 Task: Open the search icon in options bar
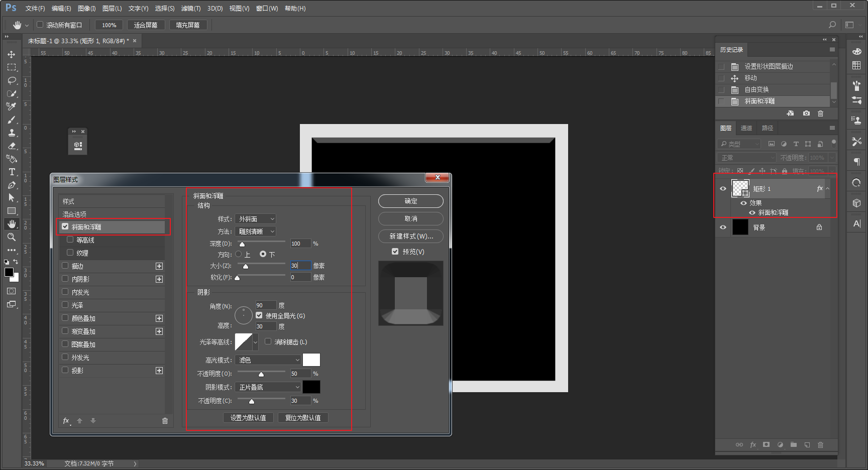coord(832,25)
